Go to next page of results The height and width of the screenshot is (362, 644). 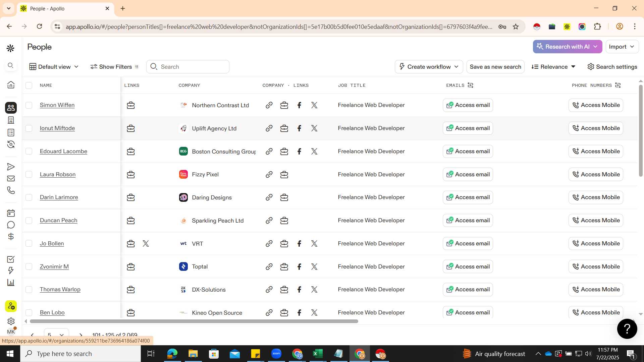pos(80,335)
